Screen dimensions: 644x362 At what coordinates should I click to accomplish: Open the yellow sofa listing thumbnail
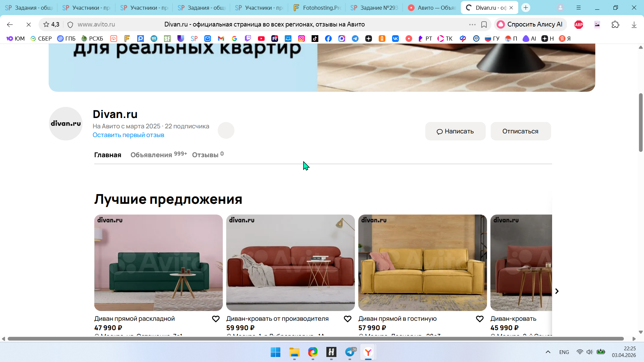point(422,262)
